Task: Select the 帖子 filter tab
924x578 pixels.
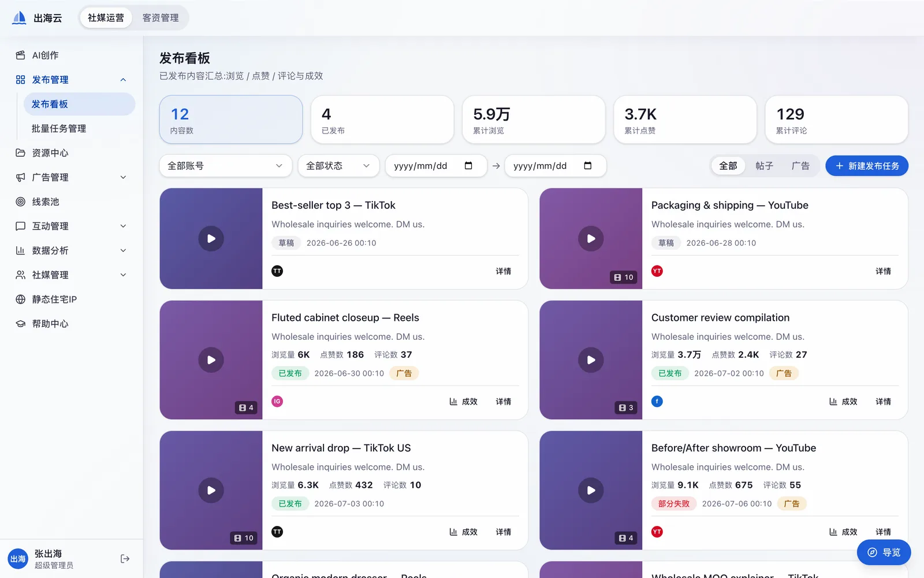Action: click(764, 166)
